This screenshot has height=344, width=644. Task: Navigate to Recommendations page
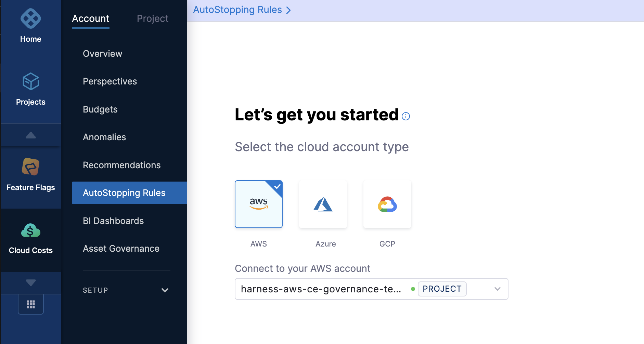[121, 165]
